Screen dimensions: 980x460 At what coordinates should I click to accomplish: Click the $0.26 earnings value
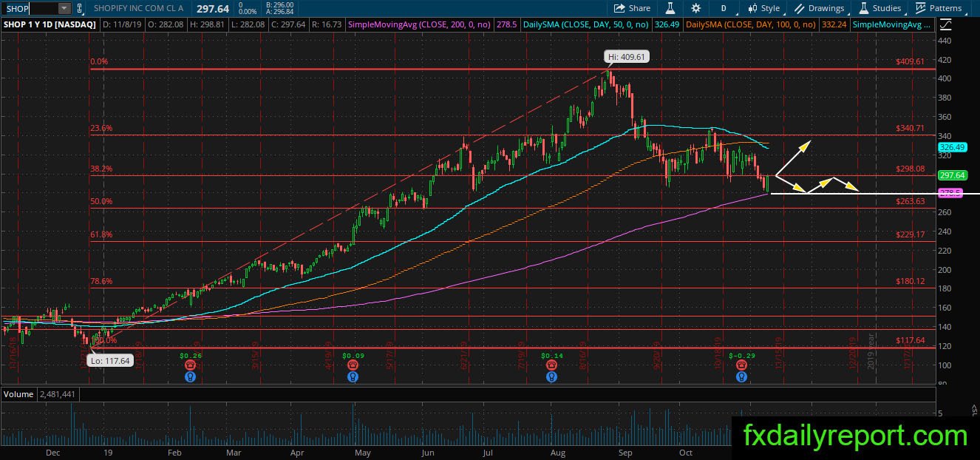191,355
